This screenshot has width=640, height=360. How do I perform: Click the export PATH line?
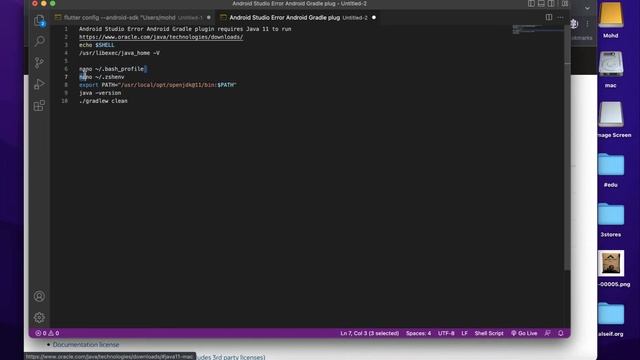[x=158, y=84]
